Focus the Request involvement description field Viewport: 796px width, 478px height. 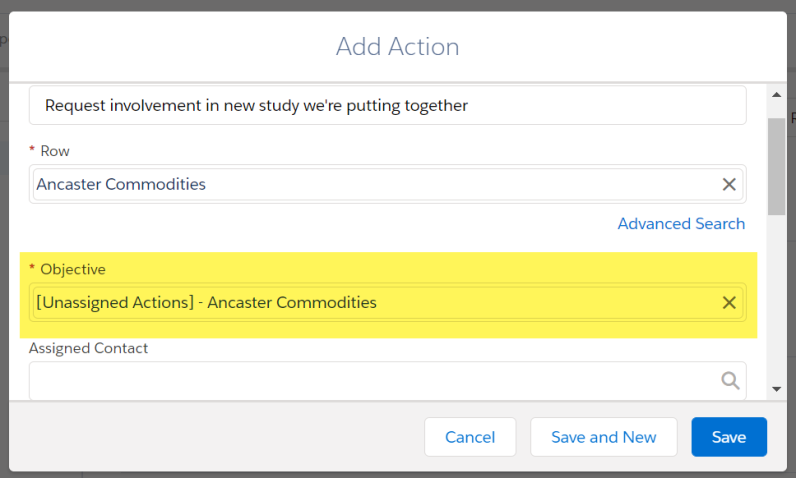387,106
